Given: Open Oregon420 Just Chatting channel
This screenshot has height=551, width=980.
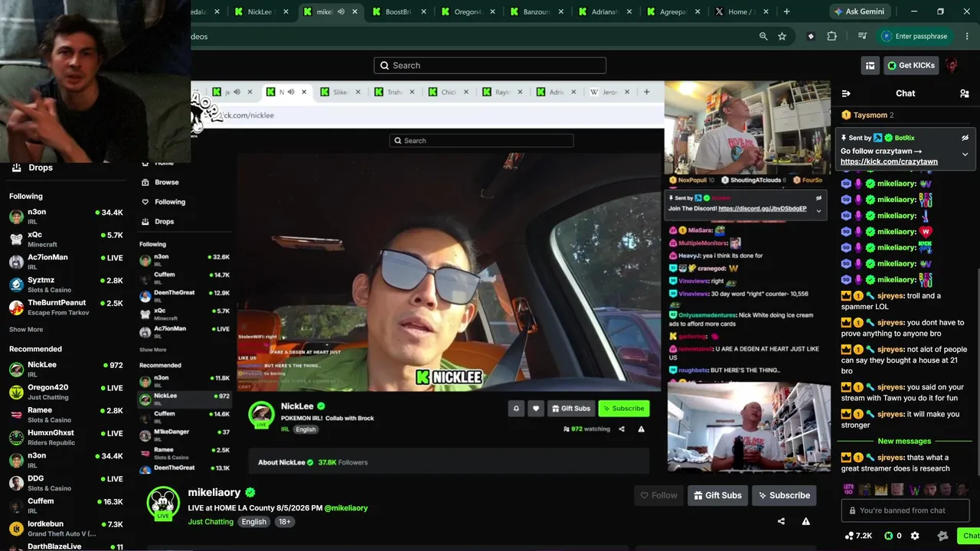Looking at the screenshot, I should tap(66, 392).
